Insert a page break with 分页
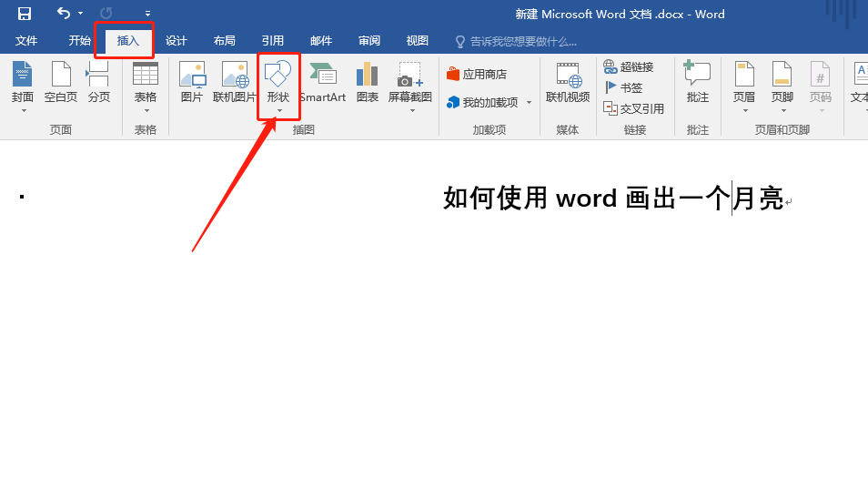 (x=98, y=82)
